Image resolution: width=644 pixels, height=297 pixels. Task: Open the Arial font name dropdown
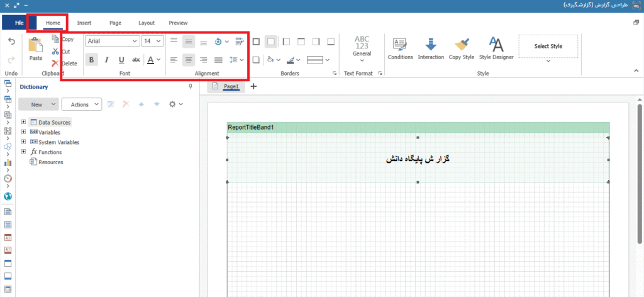(x=112, y=41)
